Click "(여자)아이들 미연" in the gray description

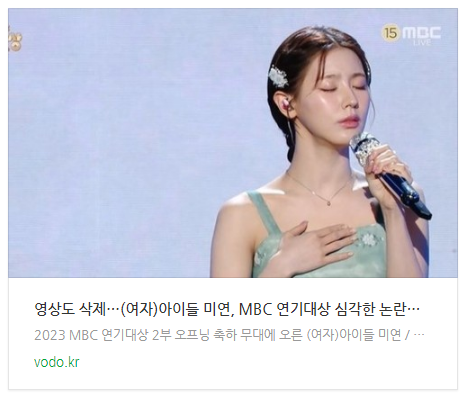click(353, 335)
